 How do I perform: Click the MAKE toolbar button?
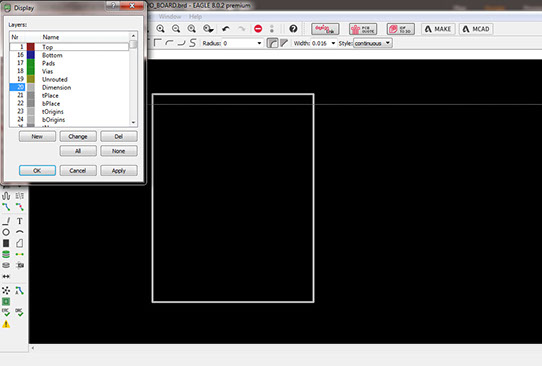tap(438, 29)
